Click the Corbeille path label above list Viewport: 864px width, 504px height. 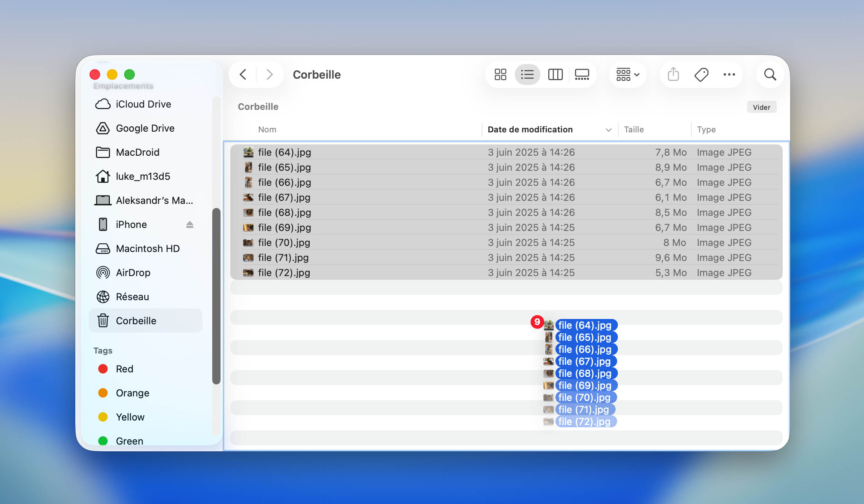tap(258, 107)
